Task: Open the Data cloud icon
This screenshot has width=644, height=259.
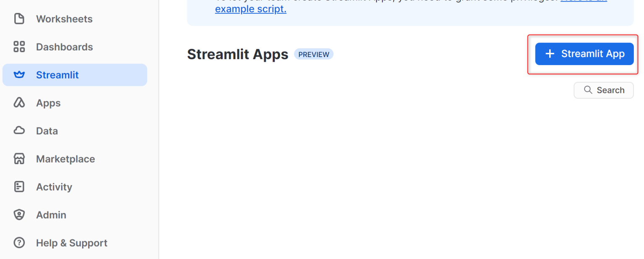Action: point(19,131)
